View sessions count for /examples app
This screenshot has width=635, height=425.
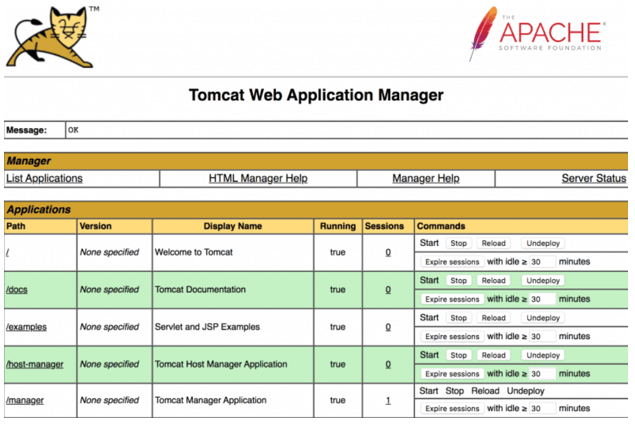(x=388, y=327)
